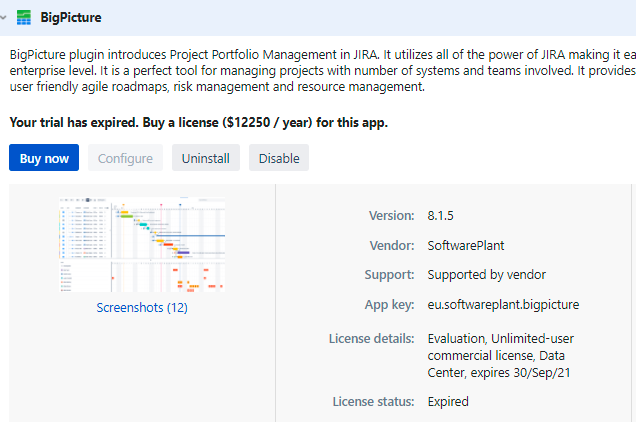Click the greyed-out Configure button
636x422 pixels.
125,158
